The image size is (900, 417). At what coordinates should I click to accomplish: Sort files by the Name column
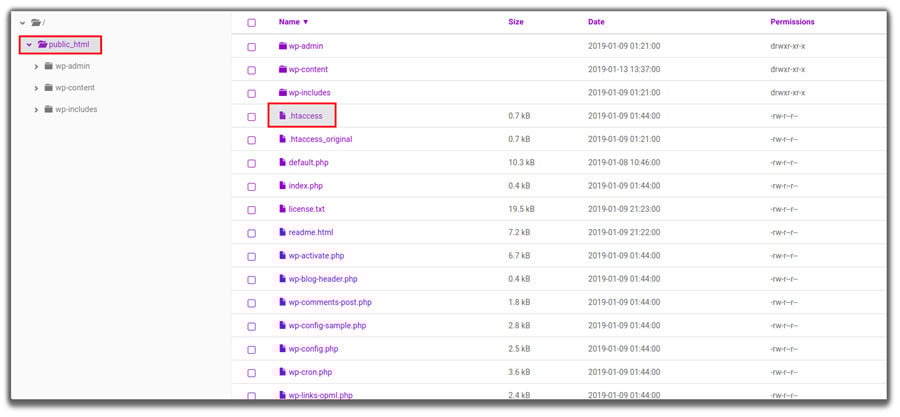(292, 22)
